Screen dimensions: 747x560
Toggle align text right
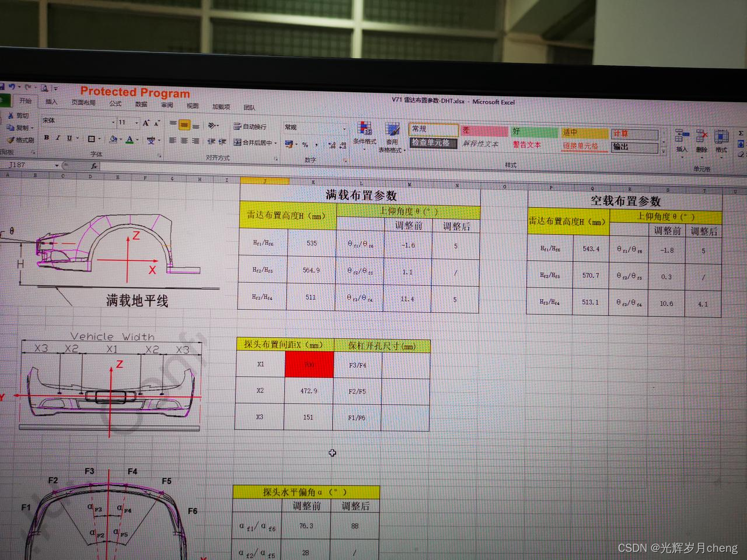(x=196, y=141)
